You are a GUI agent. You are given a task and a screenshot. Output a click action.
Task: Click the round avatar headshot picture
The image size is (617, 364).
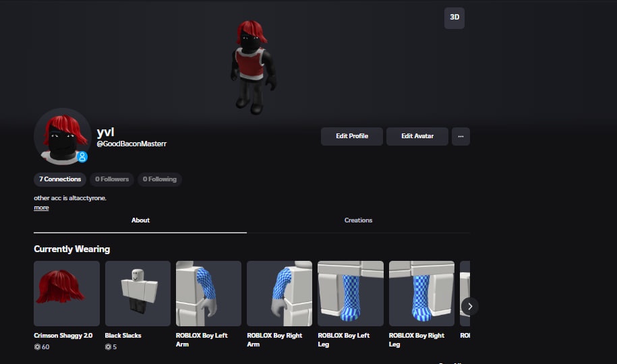63,137
